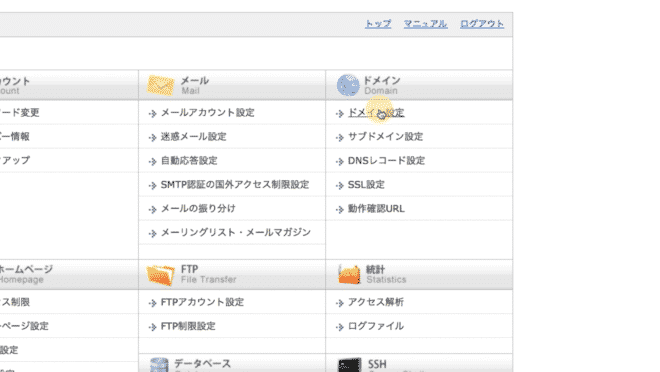This screenshot has height=372, width=660.
Task: Click the 統計 Statistics header text
Action: [386, 274]
